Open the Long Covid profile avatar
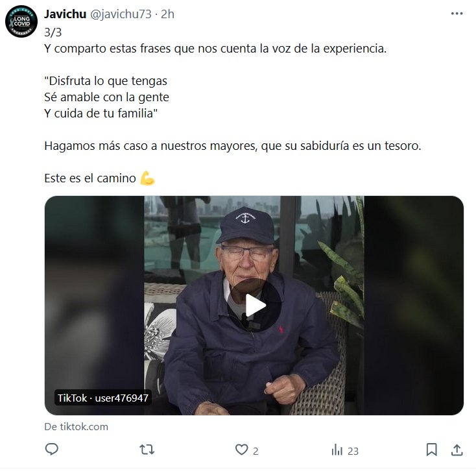The width and height of the screenshot is (476, 471). coord(21,21)
